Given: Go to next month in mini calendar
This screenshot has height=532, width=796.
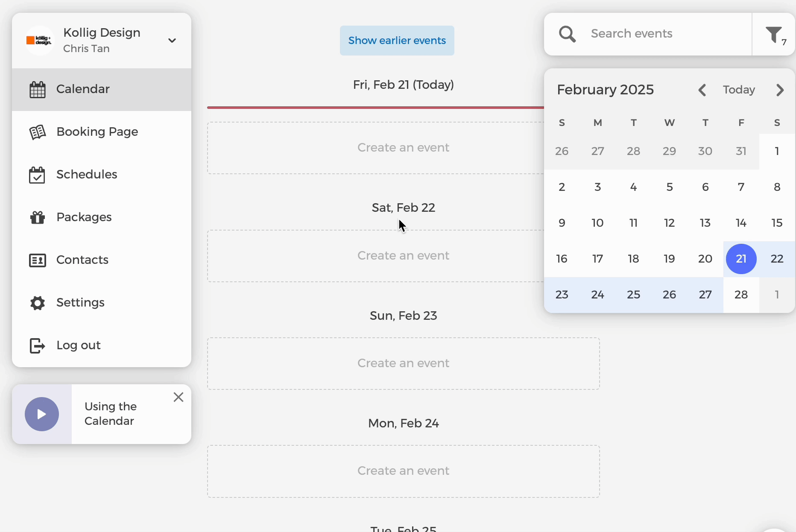Looking at the screenshot, I should [780, 90].
